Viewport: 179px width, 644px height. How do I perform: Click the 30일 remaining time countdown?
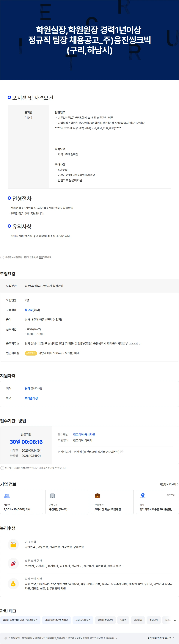[x=26, y=442]
